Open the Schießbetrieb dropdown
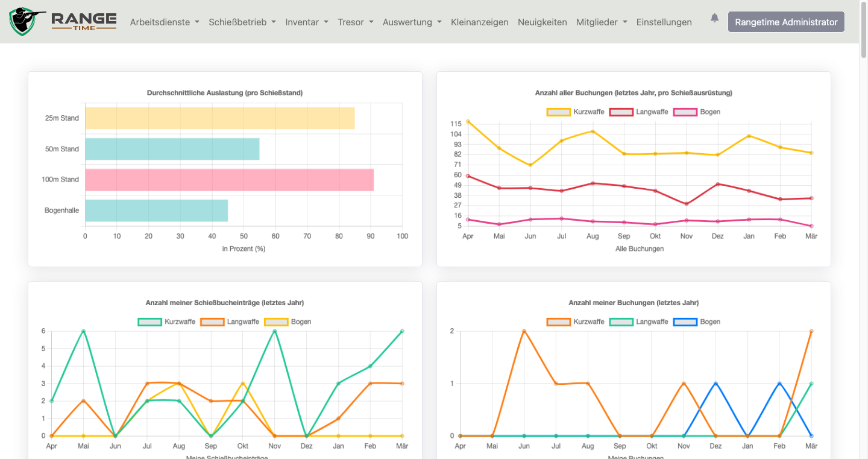 click(242, 22)
